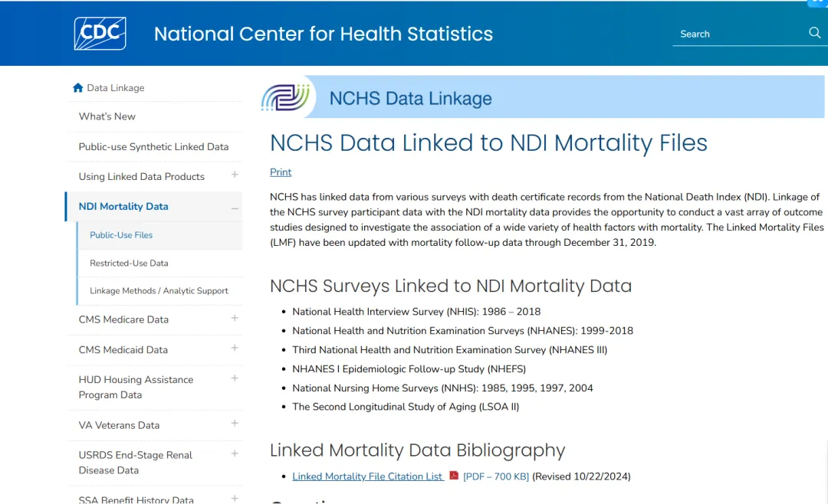Click the search magnifier icon

click(x=814, y=33)
